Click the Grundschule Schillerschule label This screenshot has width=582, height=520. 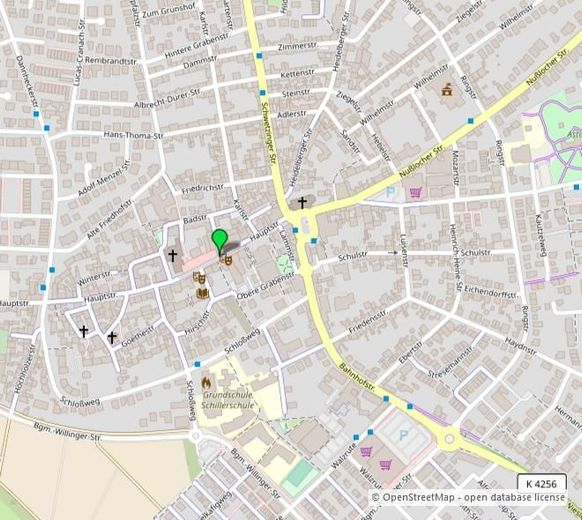[228, 400]
